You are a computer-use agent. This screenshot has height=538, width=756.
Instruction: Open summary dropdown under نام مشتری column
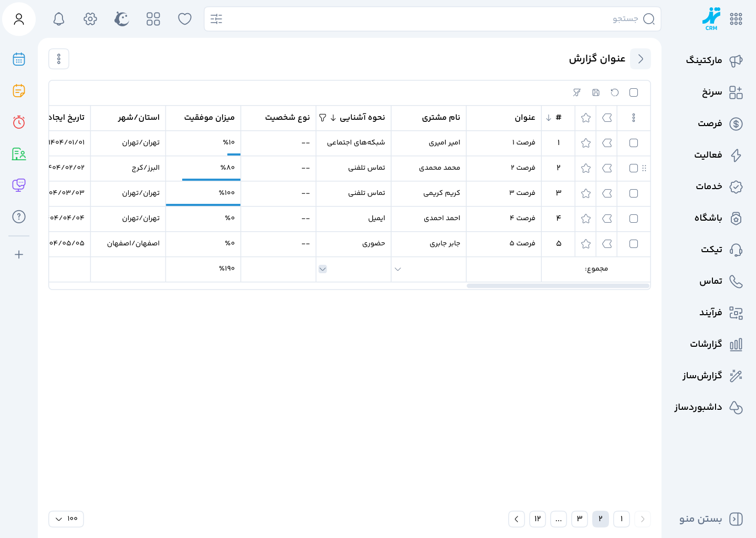click(x=398, y=269)
